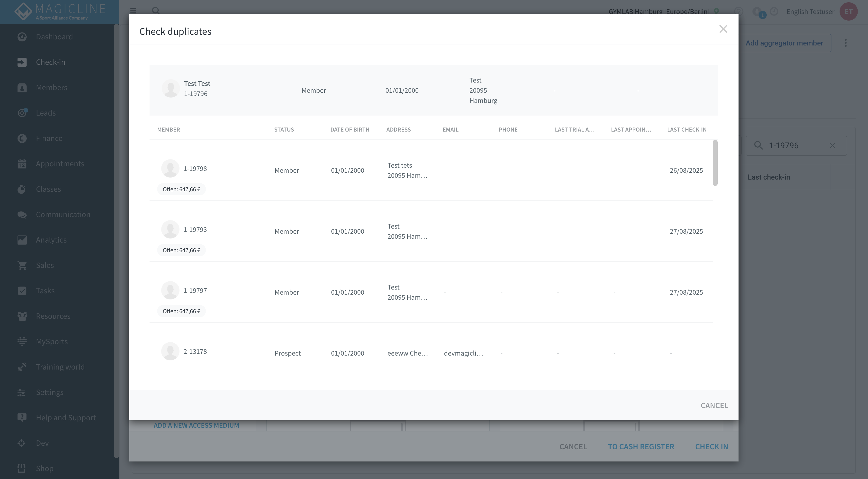This screenshot has width=868, height=479.
Task: Click the ET user avatar
Action: pyautogui.click(x=848, y=11)
